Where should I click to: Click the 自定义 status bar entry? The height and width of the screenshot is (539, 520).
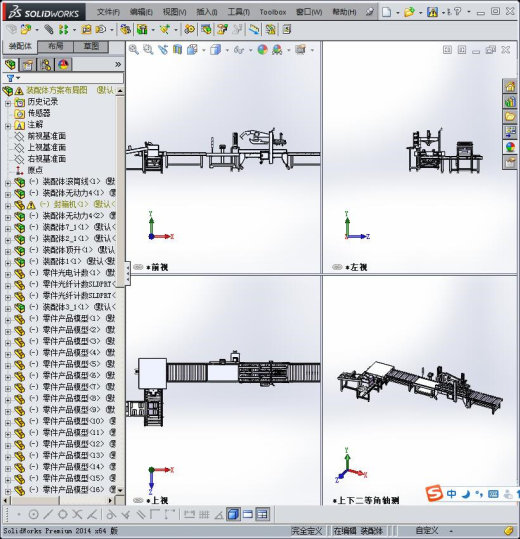click(x=427, y=531)
